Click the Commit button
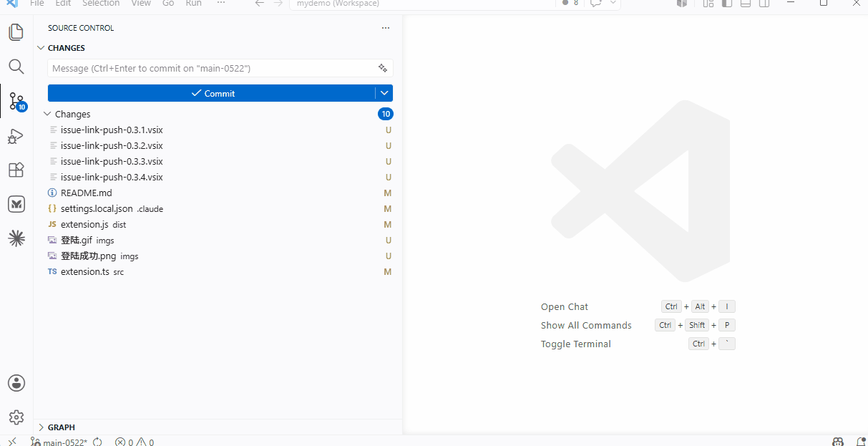This screenshot has width=868, height=446. pyautogui.click(x=212, y=93)
